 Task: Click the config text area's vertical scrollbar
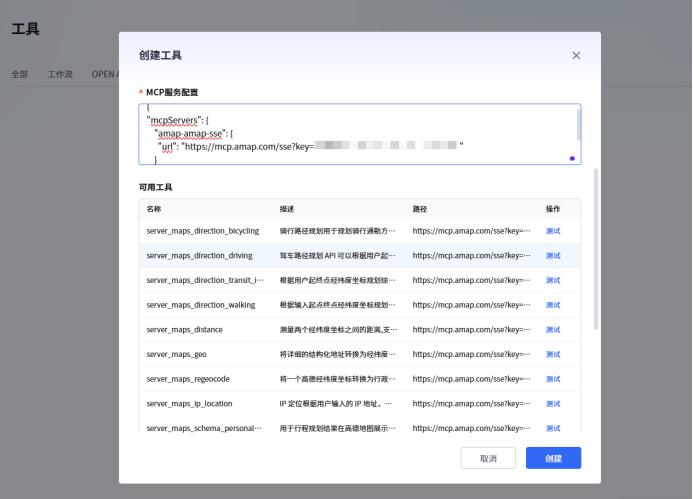579,124
